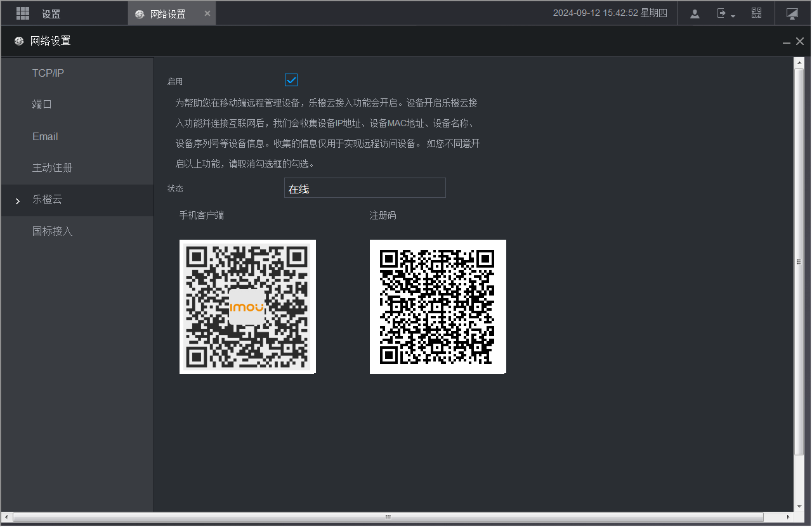Click the globe icon in panel header
The width and height of the screenshot is (812, 527).
(19, 41)
